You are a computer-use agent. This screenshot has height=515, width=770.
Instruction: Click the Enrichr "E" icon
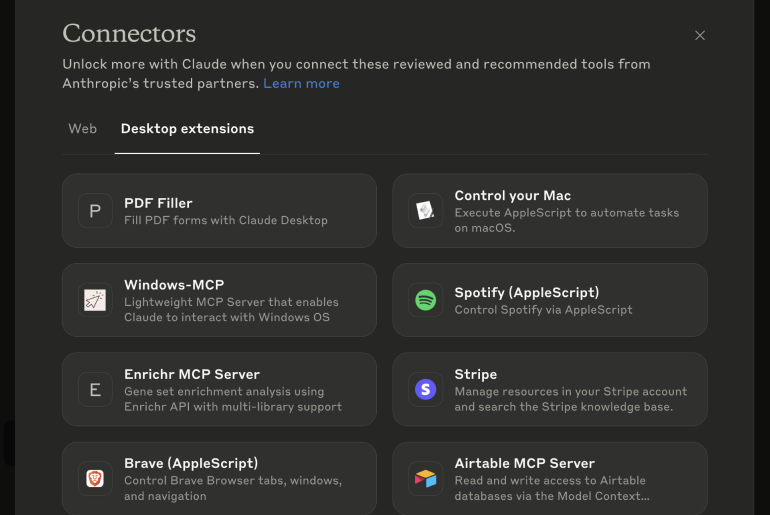[95, 389]
